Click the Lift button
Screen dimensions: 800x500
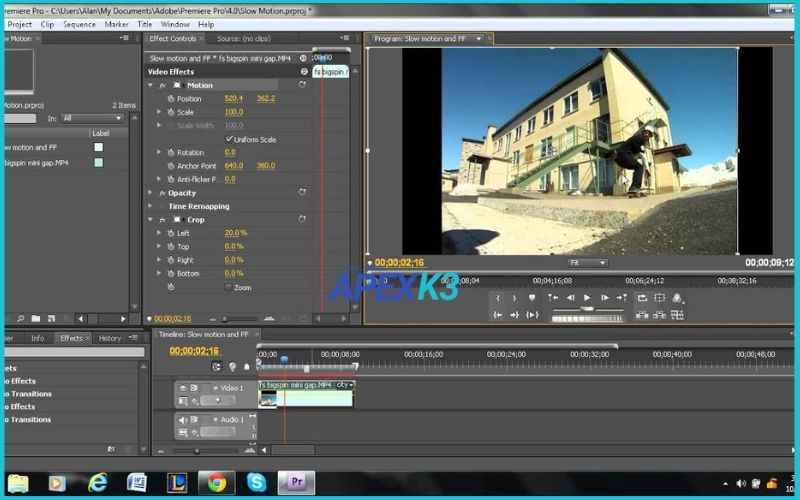coord(642,315)
